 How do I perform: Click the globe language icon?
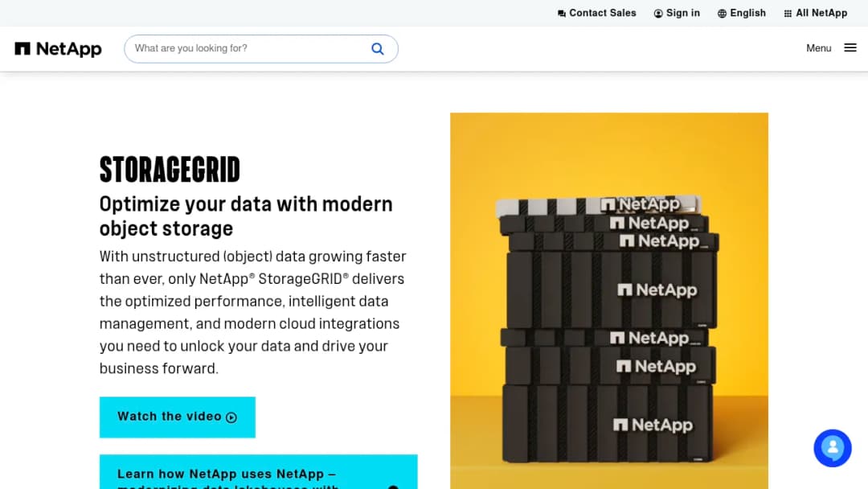click(x=722, y=14)
